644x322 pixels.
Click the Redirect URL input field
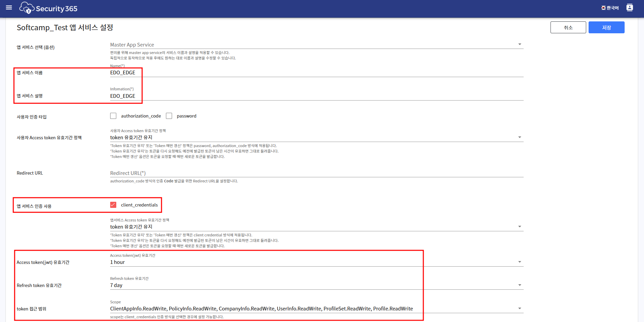tap(316, 173)
